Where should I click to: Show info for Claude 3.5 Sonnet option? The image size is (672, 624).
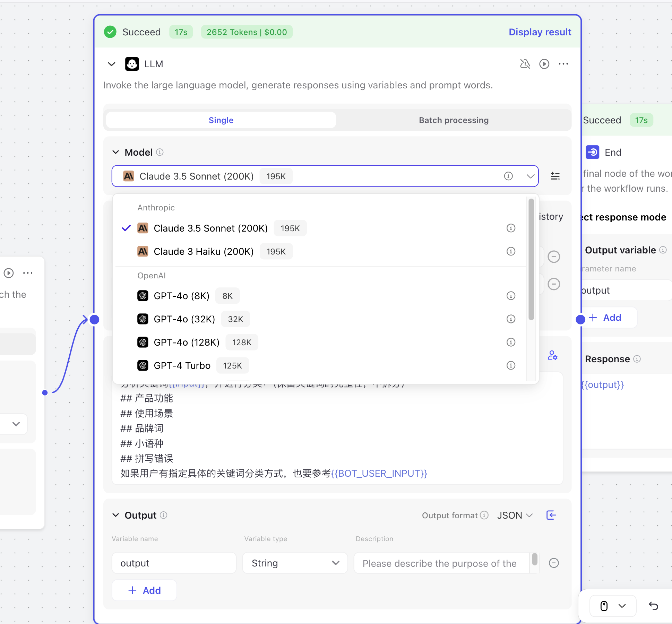point(511,228)
